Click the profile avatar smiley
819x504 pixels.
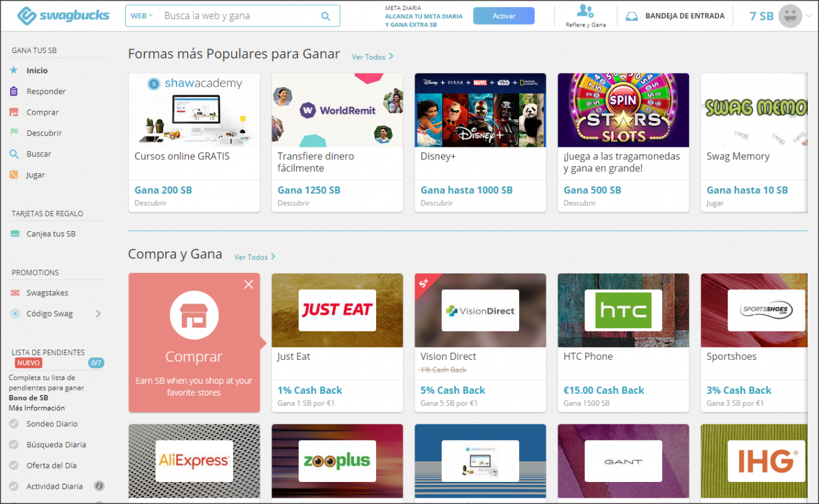(x=790, y=16)
